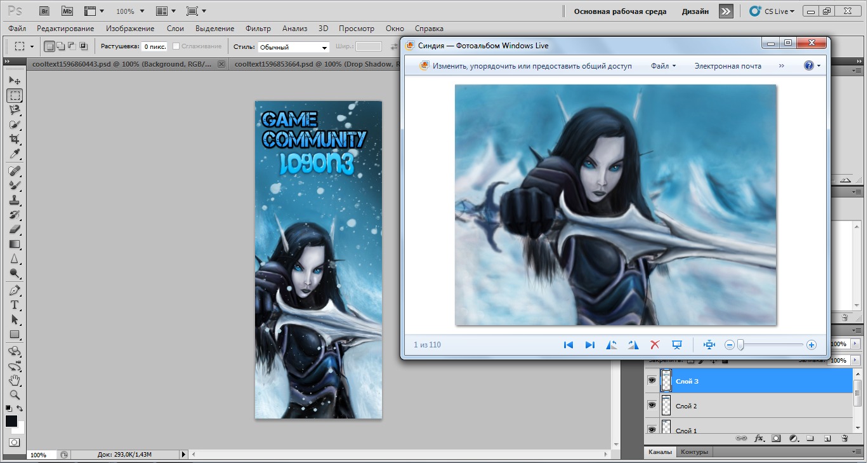Screen dimensions: 868x463
Task: Enable the Сглаживание checkbox
Action: (176, 46)
